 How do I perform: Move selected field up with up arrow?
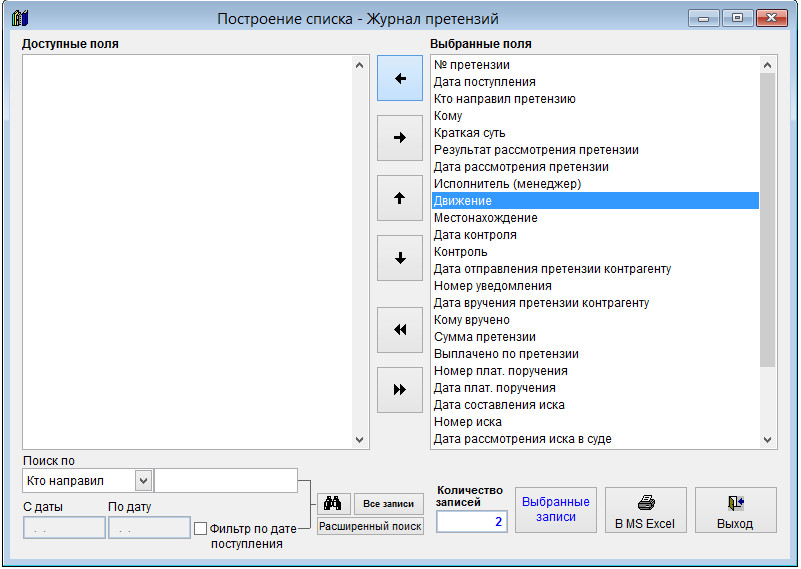click(x=399, y=198)
